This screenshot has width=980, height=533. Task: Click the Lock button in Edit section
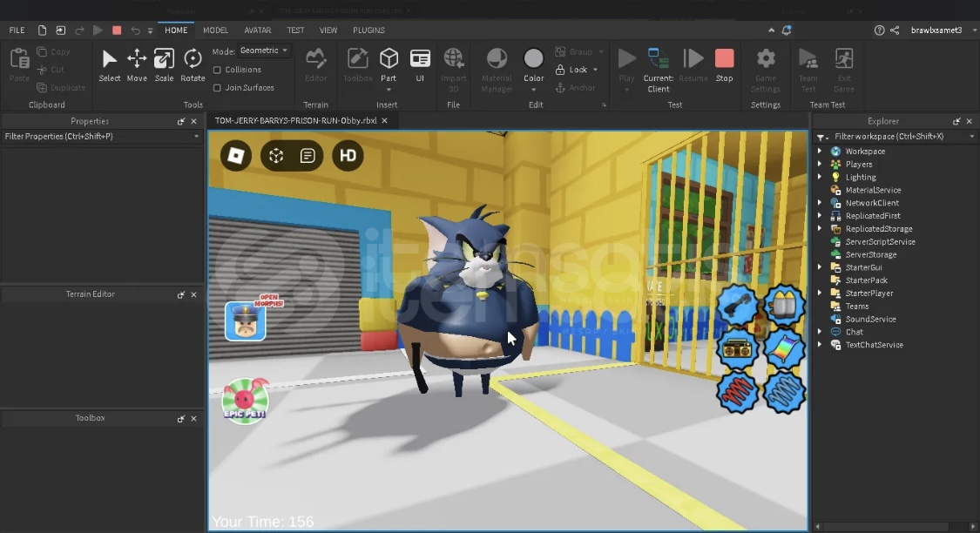pyautogui.click(x=577, y=70)
